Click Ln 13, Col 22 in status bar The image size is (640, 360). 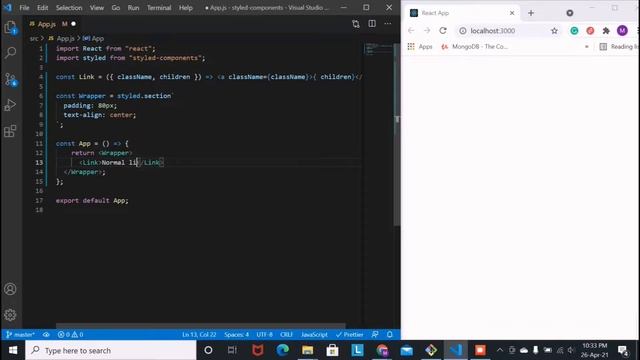(x=199, y=335)
